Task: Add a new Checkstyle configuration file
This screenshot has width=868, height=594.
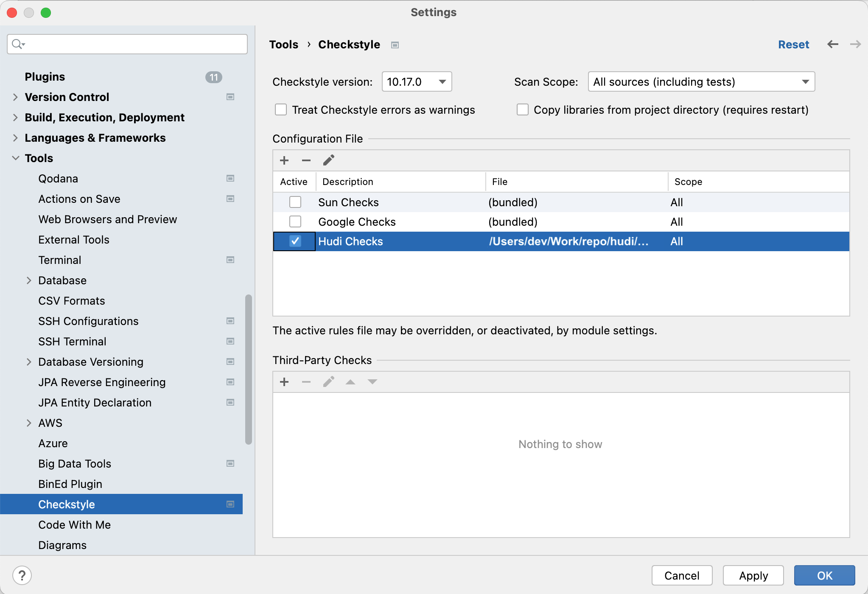Action: 284,160
